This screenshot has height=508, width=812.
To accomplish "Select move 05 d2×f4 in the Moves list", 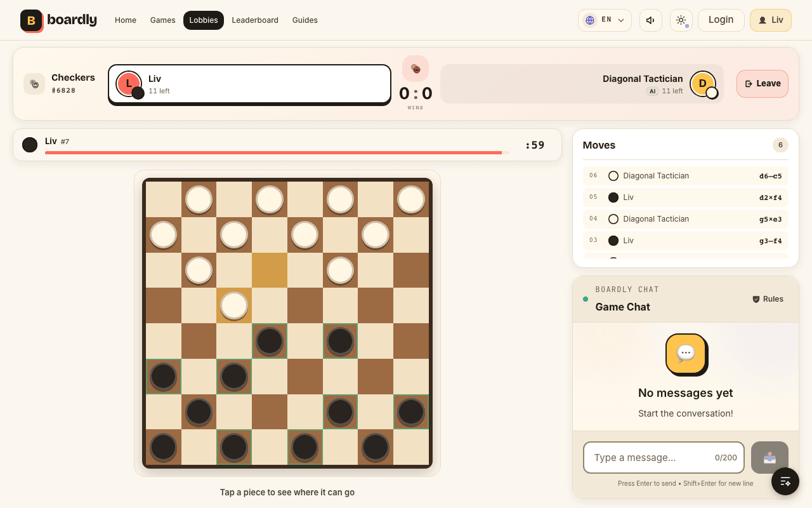I will (686, 197).
